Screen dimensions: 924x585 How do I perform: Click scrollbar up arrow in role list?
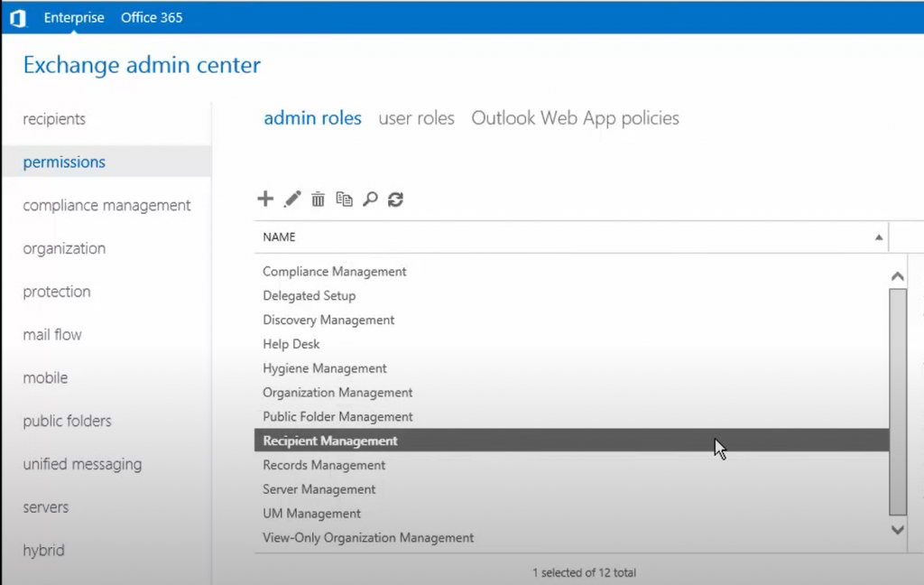pos(898,276)
